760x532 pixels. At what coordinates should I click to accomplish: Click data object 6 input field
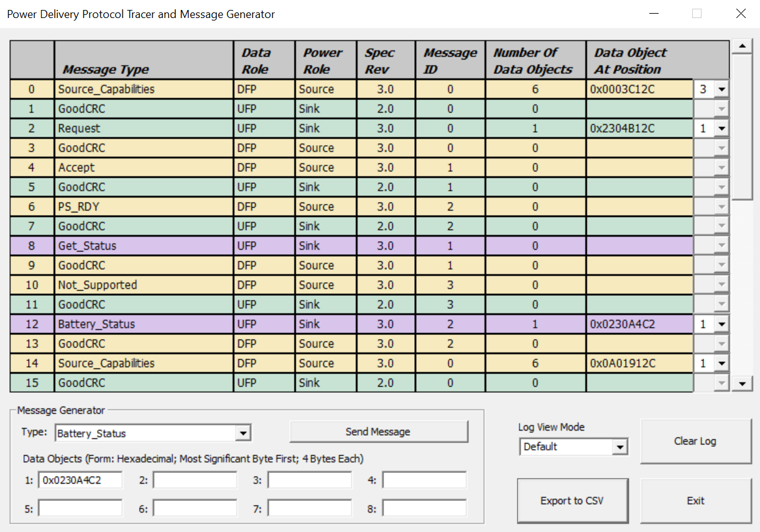click(x=195, y=508)
